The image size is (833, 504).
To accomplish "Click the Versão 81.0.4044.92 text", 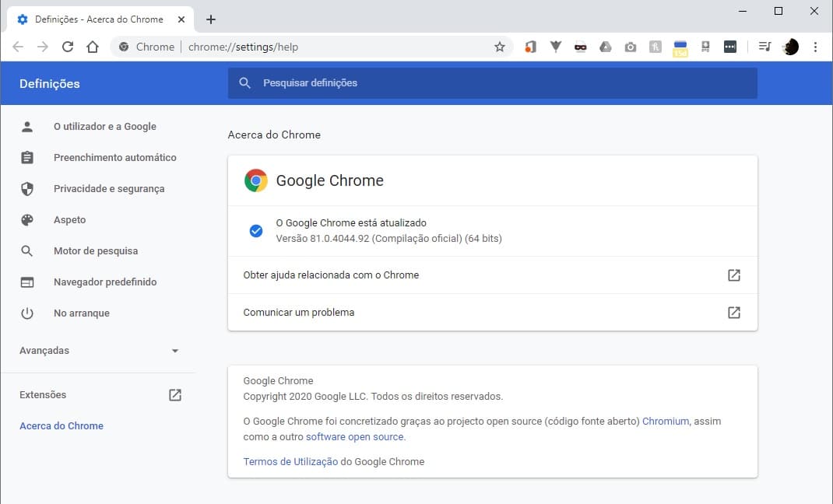I will coord(389,239).
